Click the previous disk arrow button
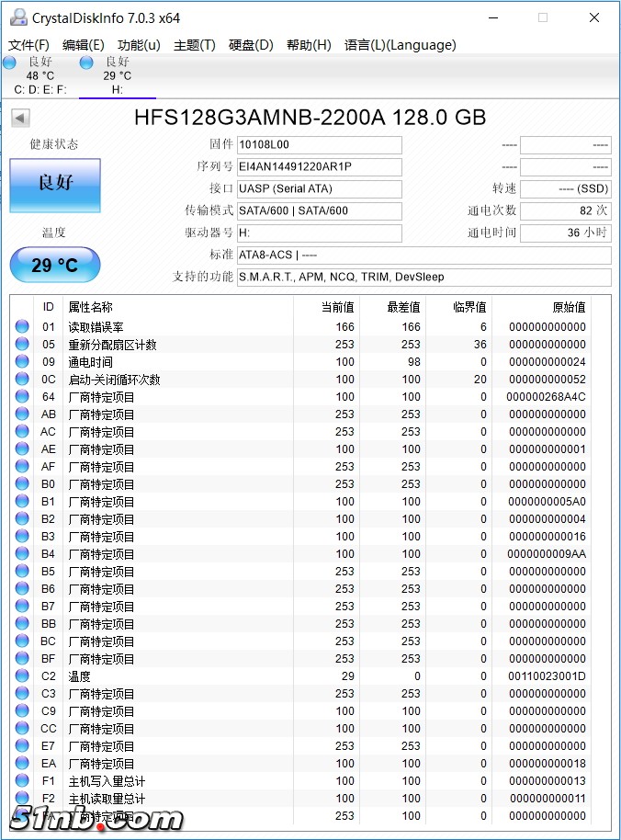 (x=20, y=118)
